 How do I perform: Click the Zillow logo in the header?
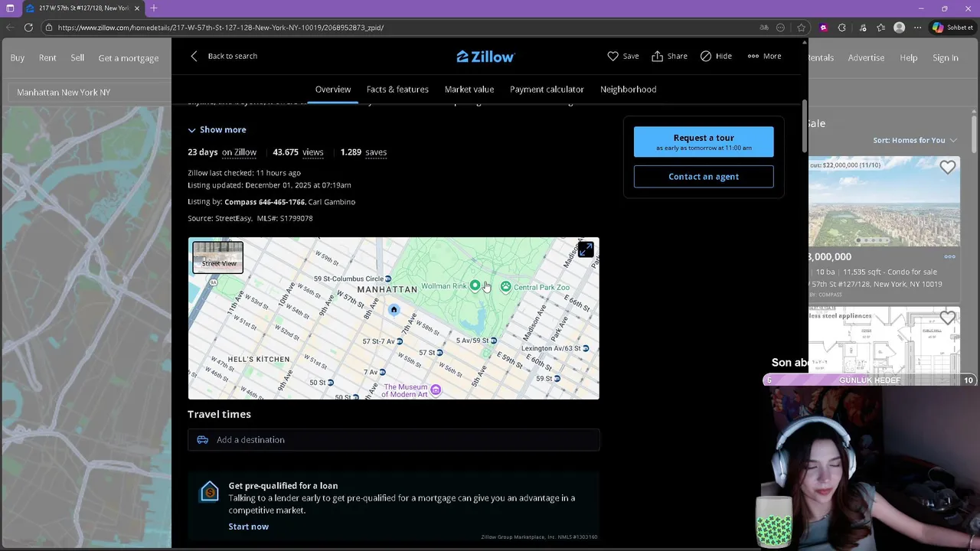click(485, 57)
